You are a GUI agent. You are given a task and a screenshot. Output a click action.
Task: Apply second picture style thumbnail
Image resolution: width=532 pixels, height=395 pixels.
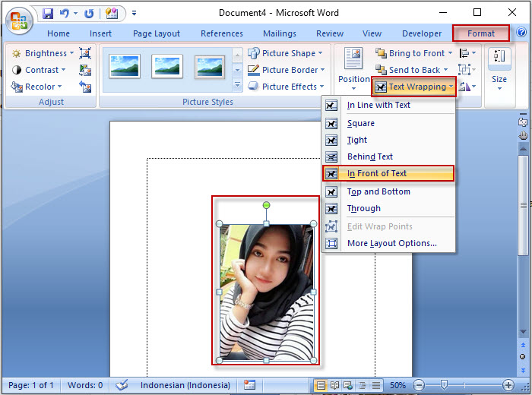[x=167, y=66]
